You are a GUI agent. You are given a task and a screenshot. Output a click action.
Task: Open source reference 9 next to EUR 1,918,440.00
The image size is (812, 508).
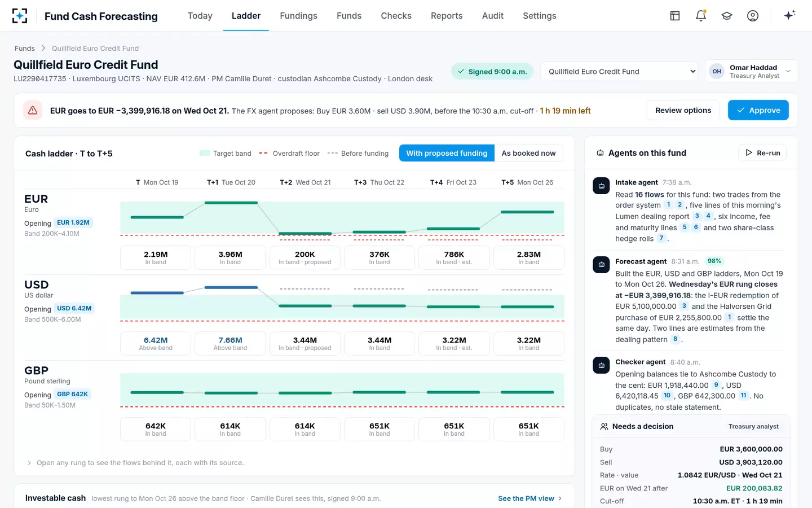pos(716,385)
